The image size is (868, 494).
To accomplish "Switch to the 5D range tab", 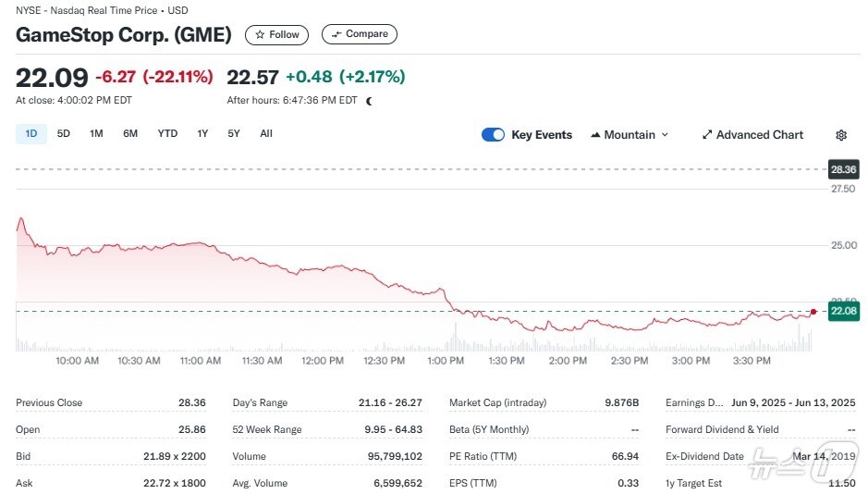I will click(x=64, y=133).
